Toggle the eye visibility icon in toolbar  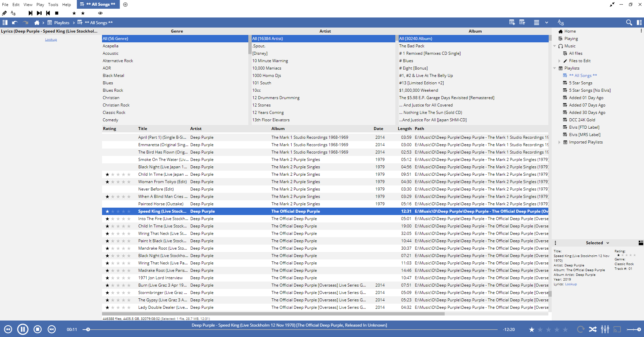pyautogui.click(x=100, y=13)
